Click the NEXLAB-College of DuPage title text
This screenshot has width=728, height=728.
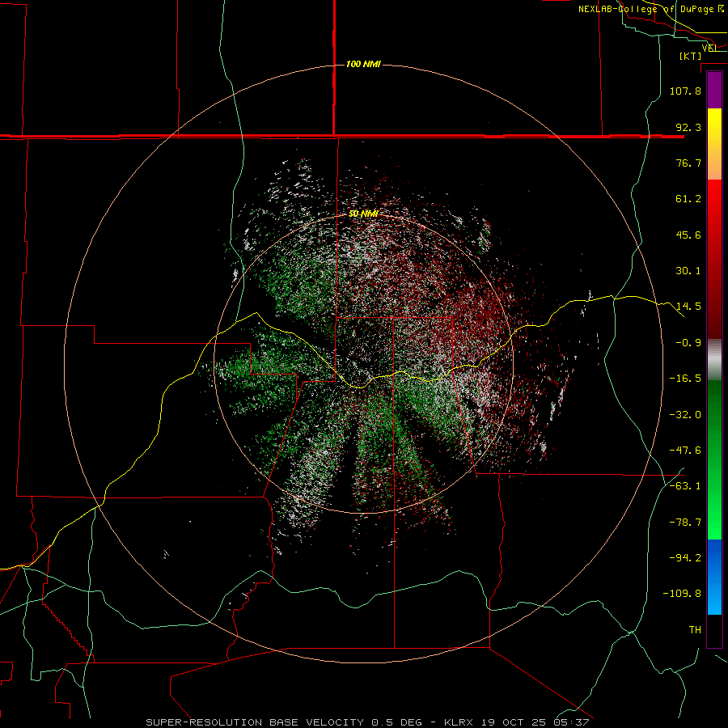point(646,9)
